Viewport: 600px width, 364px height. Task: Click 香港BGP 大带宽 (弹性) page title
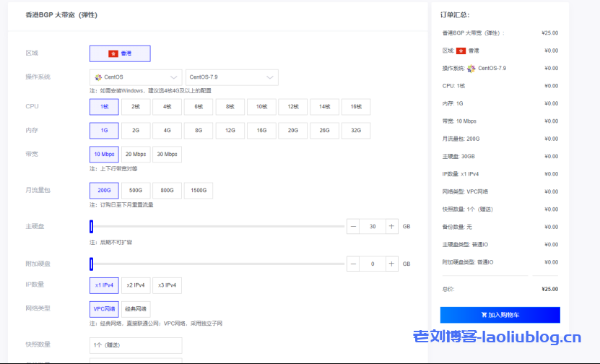click(x=61, y=15)
